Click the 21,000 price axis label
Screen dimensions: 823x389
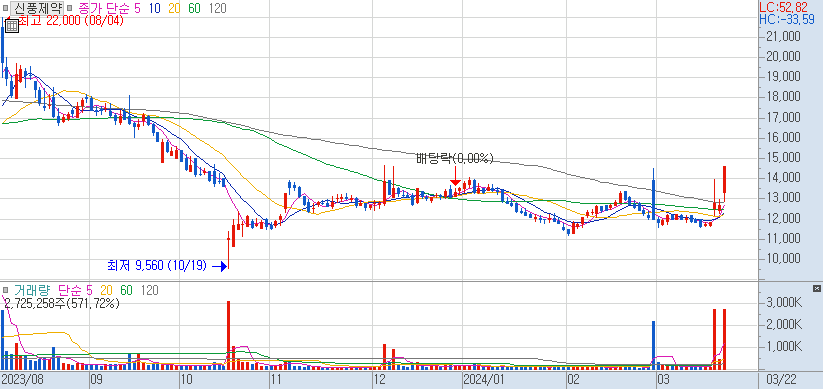click(x=784, y=37)
